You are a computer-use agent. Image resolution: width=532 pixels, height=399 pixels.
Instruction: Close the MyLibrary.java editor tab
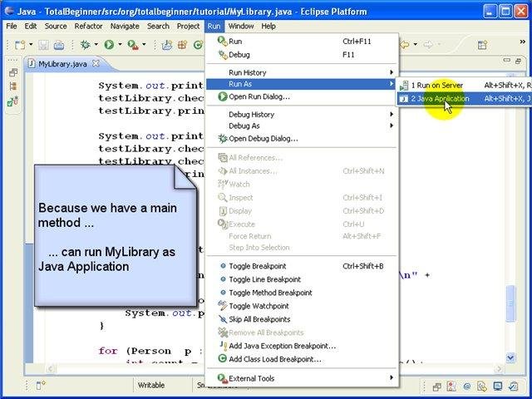[x=96, y=63]
